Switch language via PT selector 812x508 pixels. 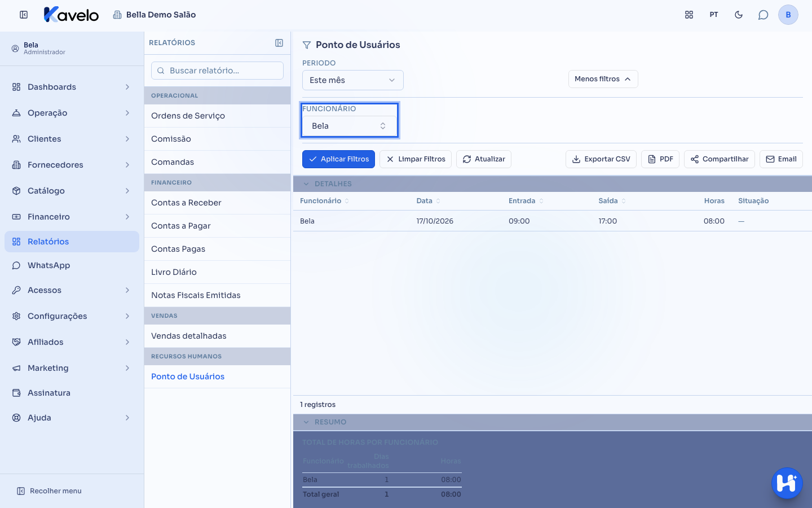point(714,15)
